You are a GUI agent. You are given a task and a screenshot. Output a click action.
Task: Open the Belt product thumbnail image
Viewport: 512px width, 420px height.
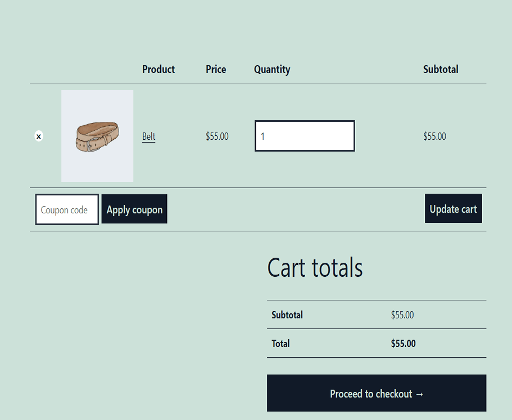tap(97, 136)
